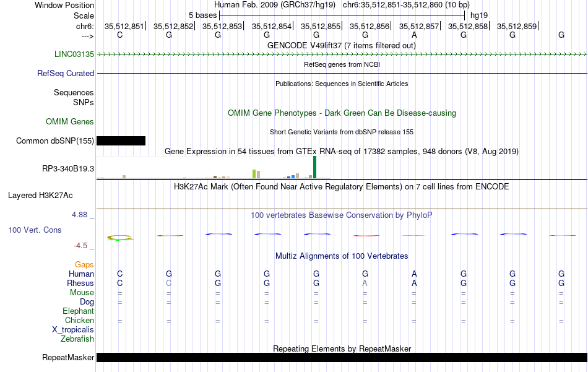The width and height of the screenshot is (588, 372).
Task: Click the OMIM Genes track label
Action: (x=70, y=121)
